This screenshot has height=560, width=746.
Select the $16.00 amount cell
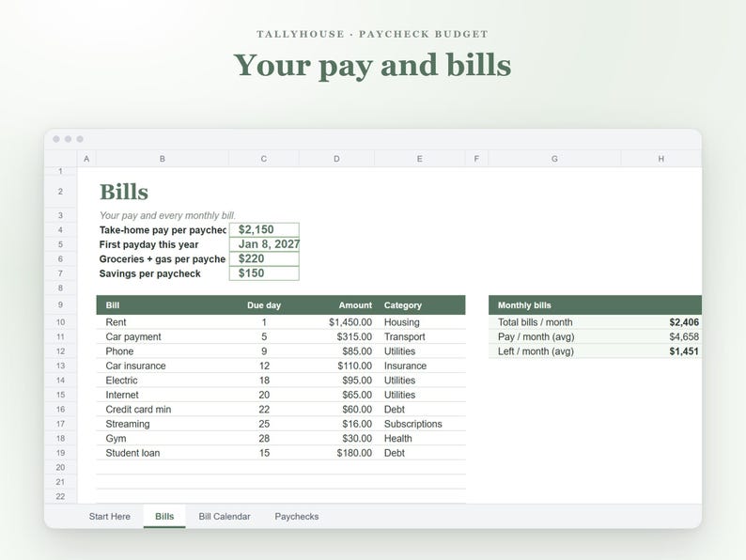click(337, 424)
